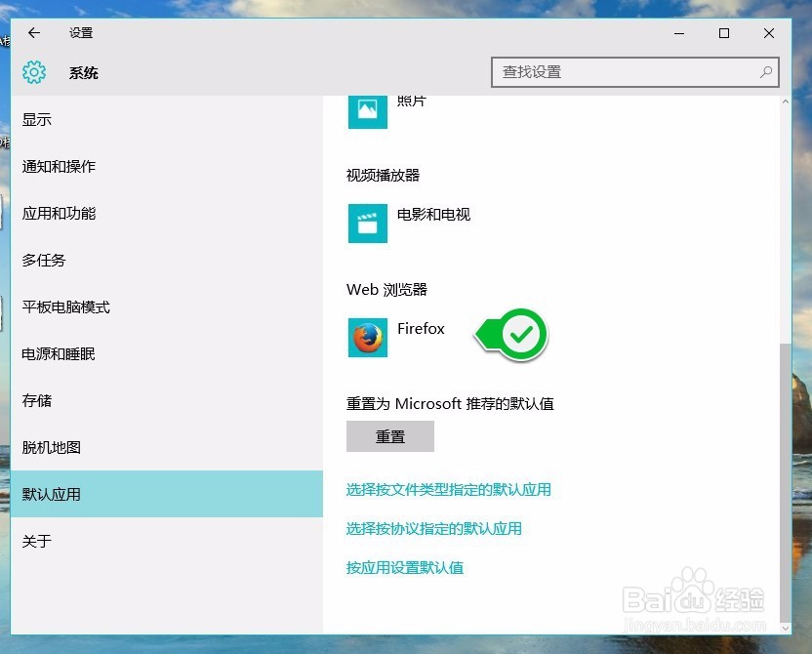This screenshot has width=812, height=654.
Task: Click the 电影和电视 video player label
Action: 434,215
